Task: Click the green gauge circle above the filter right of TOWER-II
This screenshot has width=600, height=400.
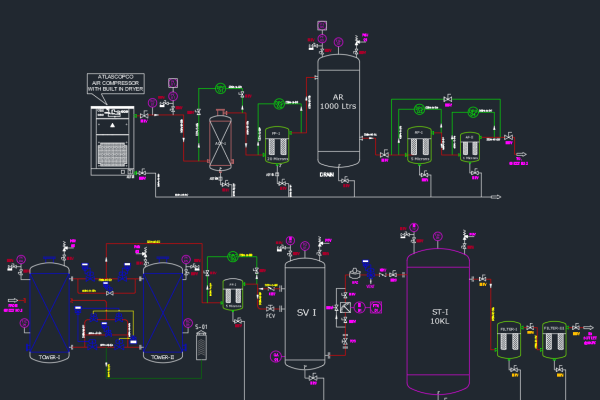Action: click(233, 254)
